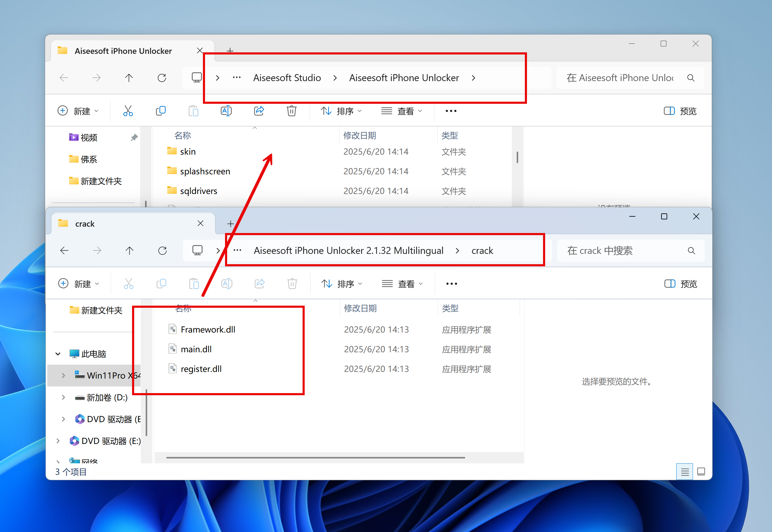The image size is (772, 532).
Task: Open the View dropdown in top window
Action: click(x=402, y=111)
